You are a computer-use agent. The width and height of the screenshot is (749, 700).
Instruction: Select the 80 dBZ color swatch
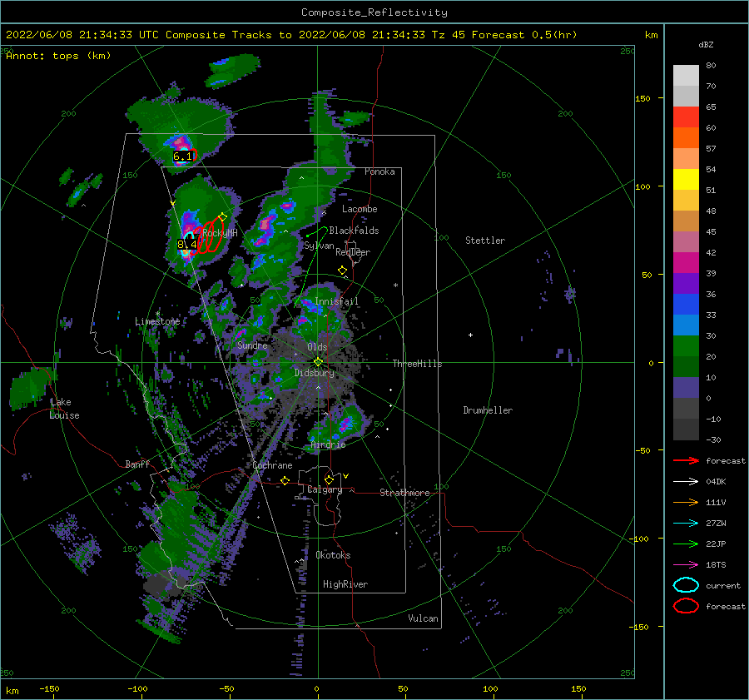(686, 75)
